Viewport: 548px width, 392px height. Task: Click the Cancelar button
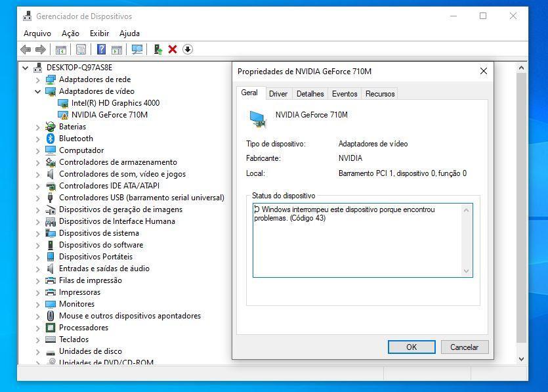click(x=465, y=347)
